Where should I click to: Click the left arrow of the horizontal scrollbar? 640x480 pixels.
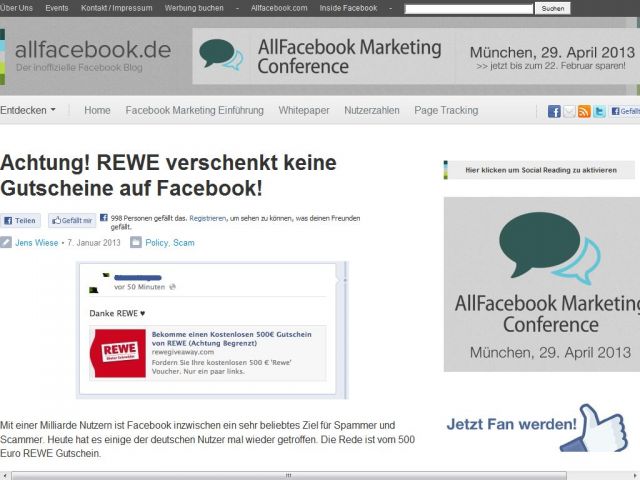click(4, 476)
